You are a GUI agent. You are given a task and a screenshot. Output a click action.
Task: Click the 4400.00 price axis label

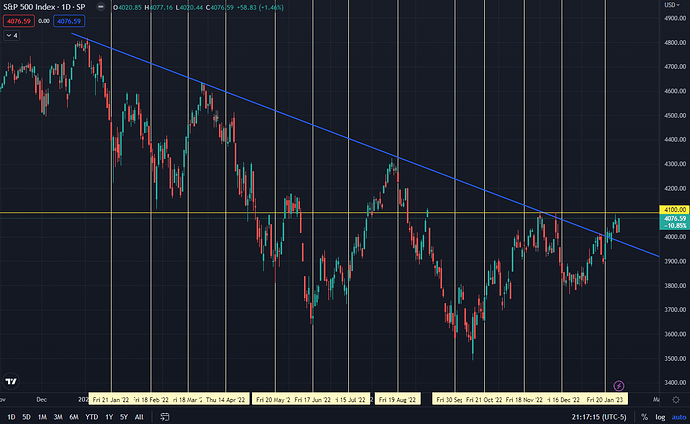pos(675,139)
